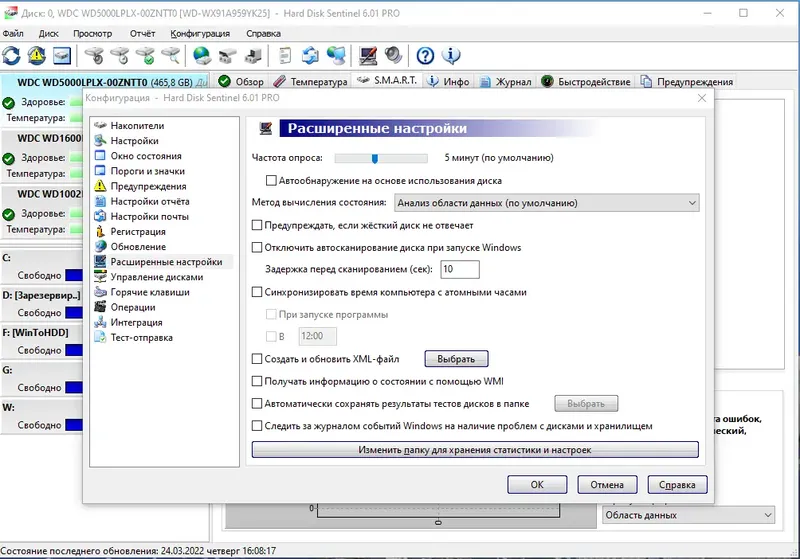The height and width of the screenshot is (559, 800).
Task: Open Накопители section in configuration sidebar
Action: point(137,125)
